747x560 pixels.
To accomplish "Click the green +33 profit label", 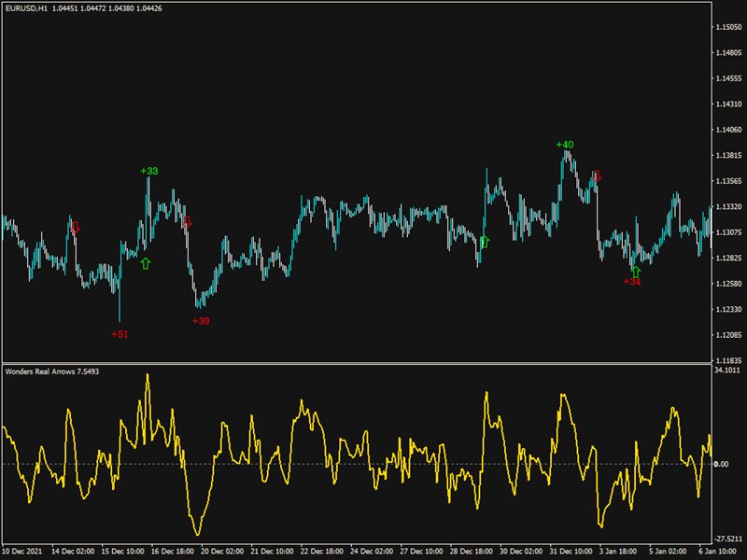I will point(149,171).
